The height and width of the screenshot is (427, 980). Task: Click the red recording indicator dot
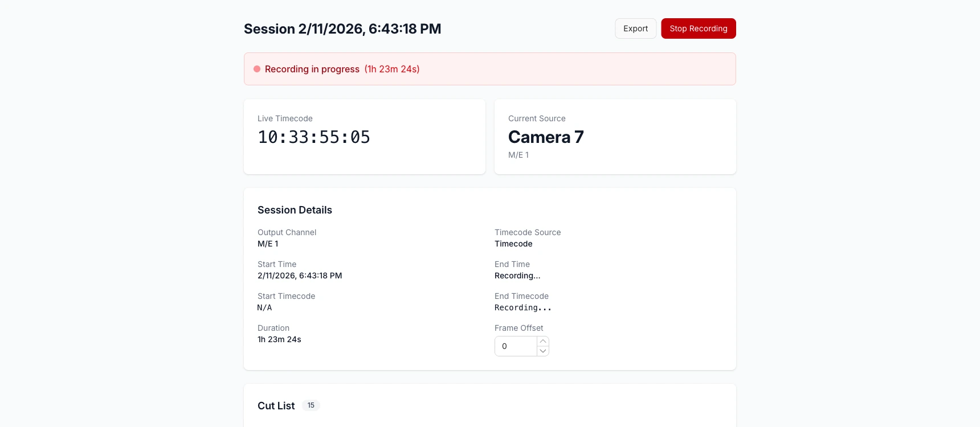pos(257,69)
